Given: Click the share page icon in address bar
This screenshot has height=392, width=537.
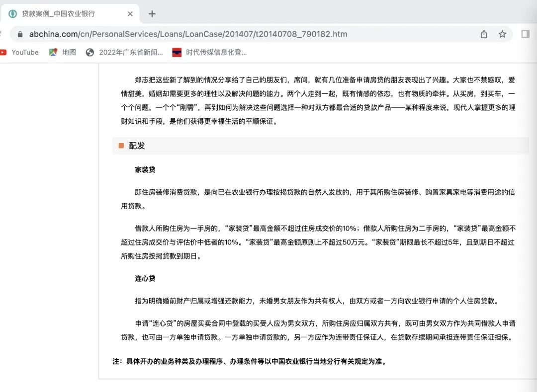Looking at the screenshot, I should point(484,34).
